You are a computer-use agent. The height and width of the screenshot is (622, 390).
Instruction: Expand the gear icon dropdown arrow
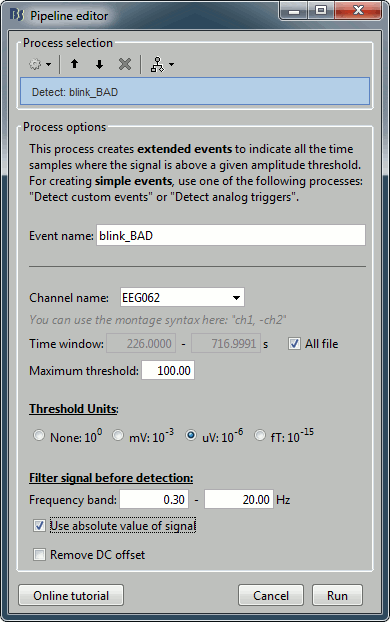[48, 64]
